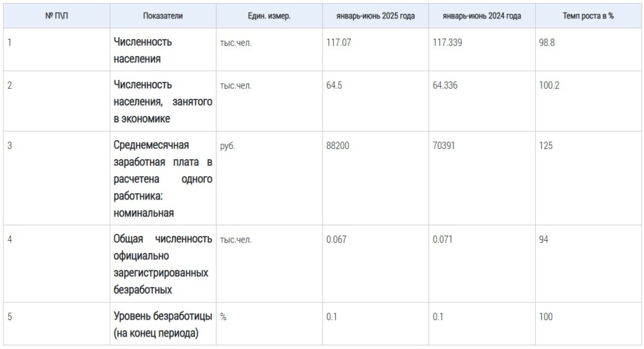Click the 64.336 value cell

[x=445, y=86]
